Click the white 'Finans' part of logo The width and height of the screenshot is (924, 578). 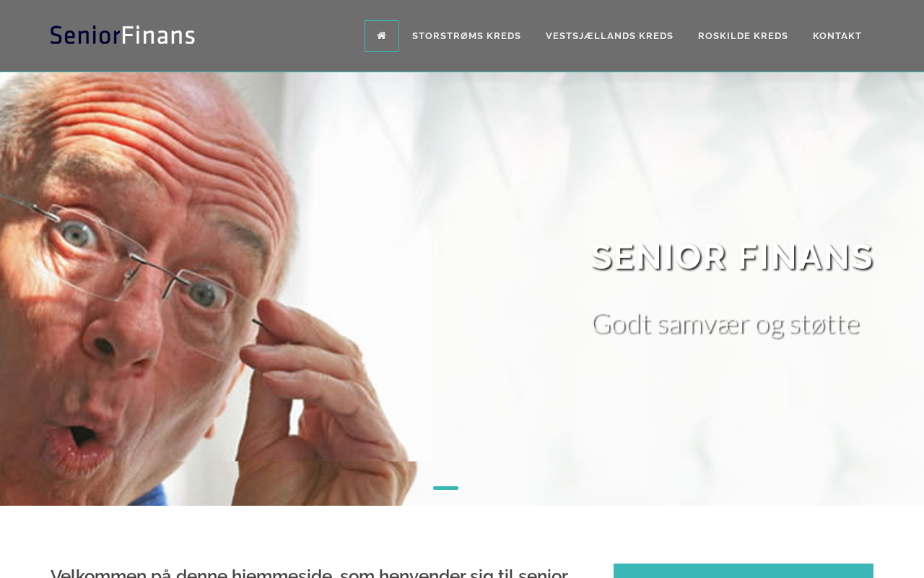click(x=158, y=35)
